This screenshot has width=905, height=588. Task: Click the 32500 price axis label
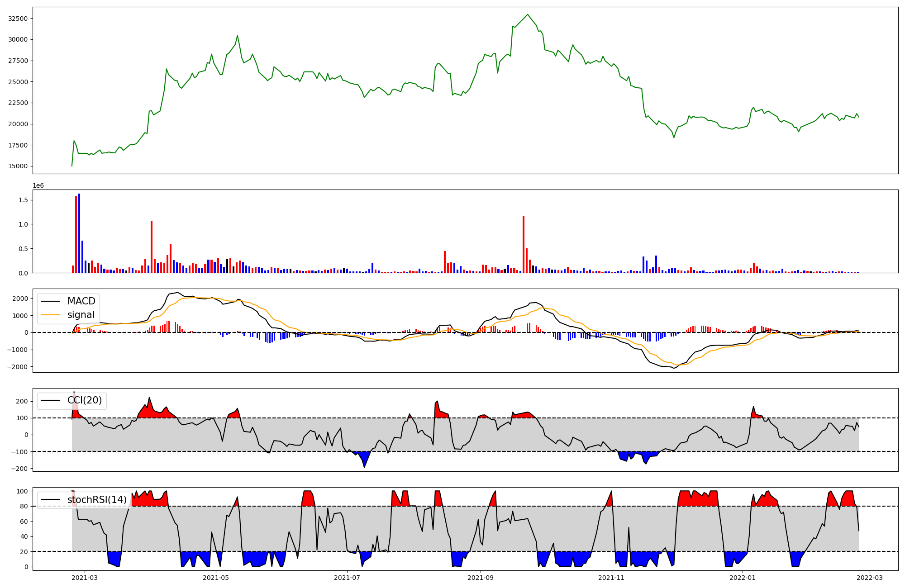(x=18, y=19)
